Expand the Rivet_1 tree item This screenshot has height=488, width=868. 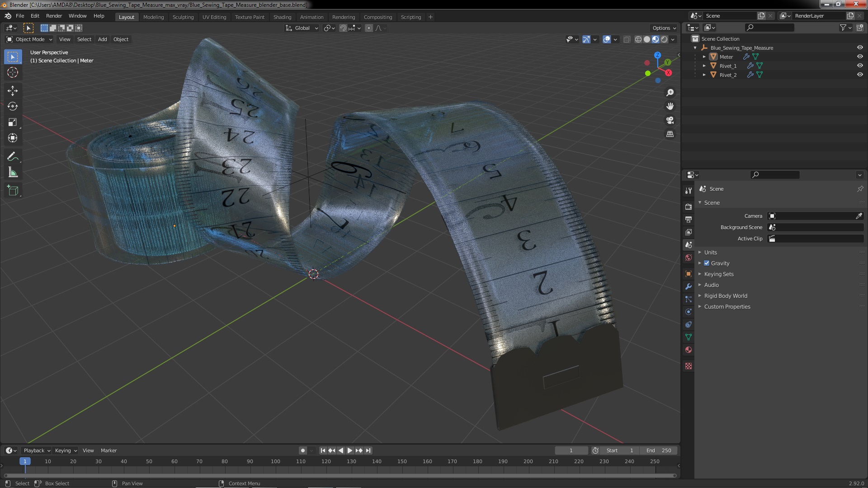[704, 66]
